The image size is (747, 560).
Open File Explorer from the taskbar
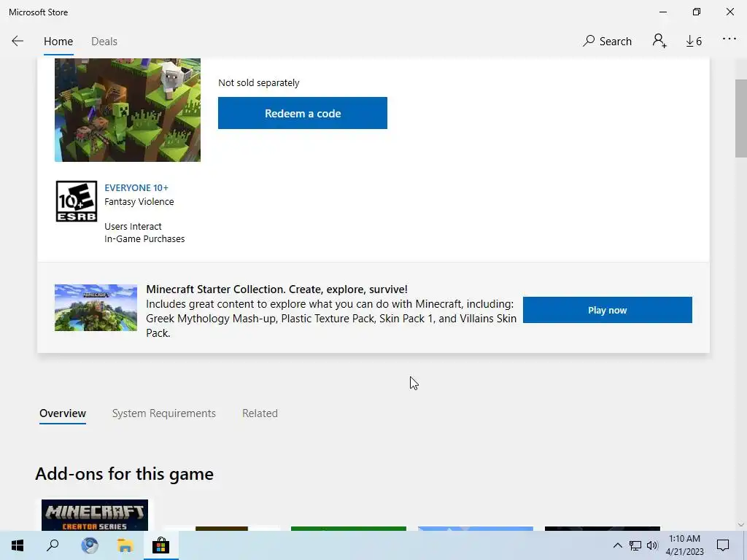click(x=125, y=545)
